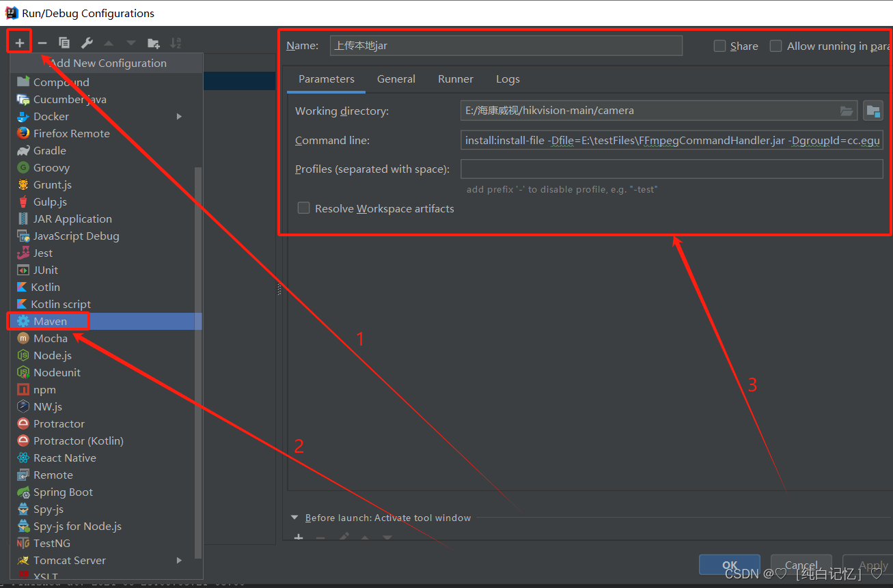Click the Create New Folder toolbar icon

[x=154, y=43]
